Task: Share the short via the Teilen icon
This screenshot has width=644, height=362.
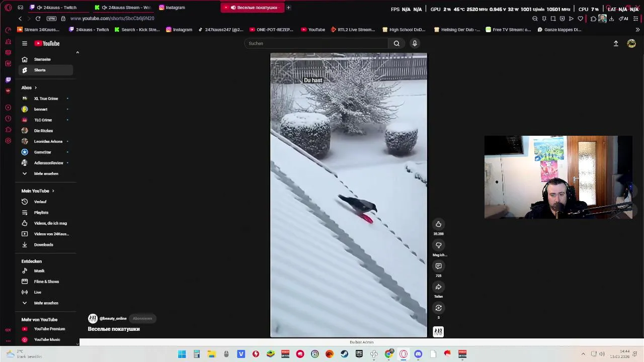Action: pos(438,287)
